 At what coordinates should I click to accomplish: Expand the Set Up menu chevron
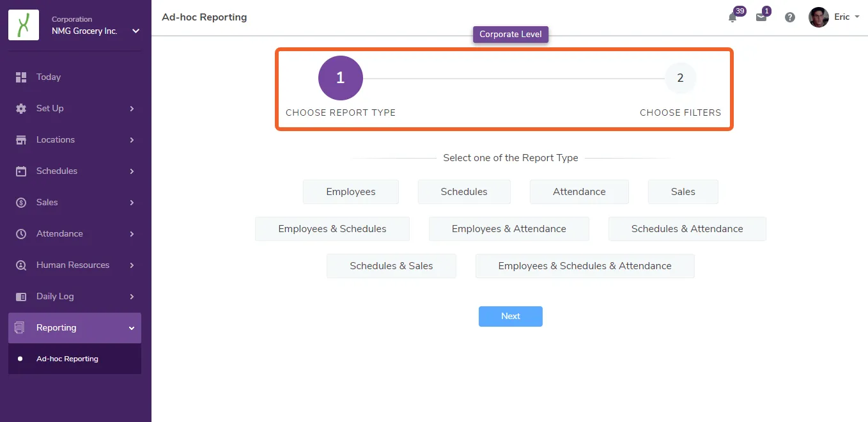pos(132,109)
